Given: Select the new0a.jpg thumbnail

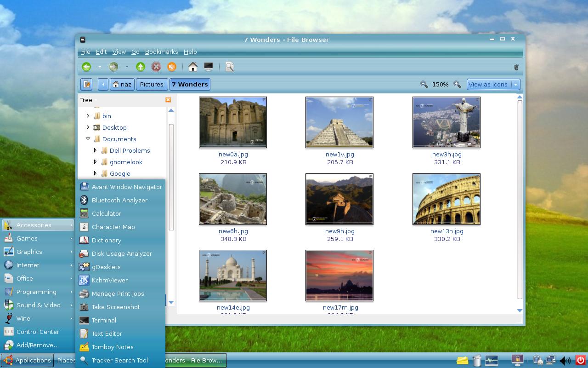Looking at the screenshot, I should click(233, 122).
